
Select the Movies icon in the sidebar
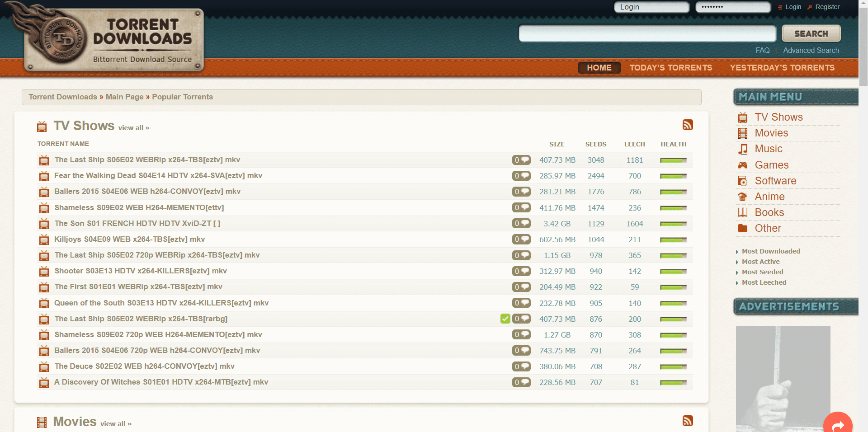coord(743,133)
